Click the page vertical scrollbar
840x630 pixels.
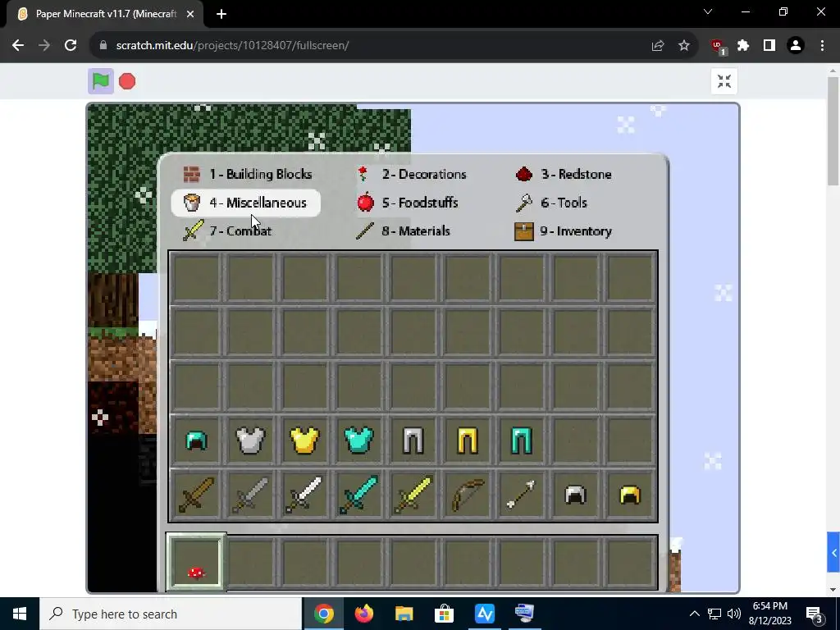point(833,131)
